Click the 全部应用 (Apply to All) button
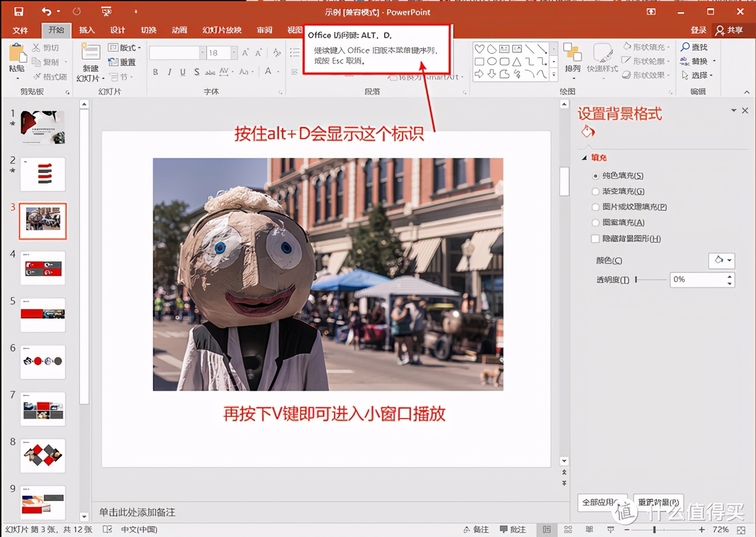Screen dimensions: 756x537 603,502
